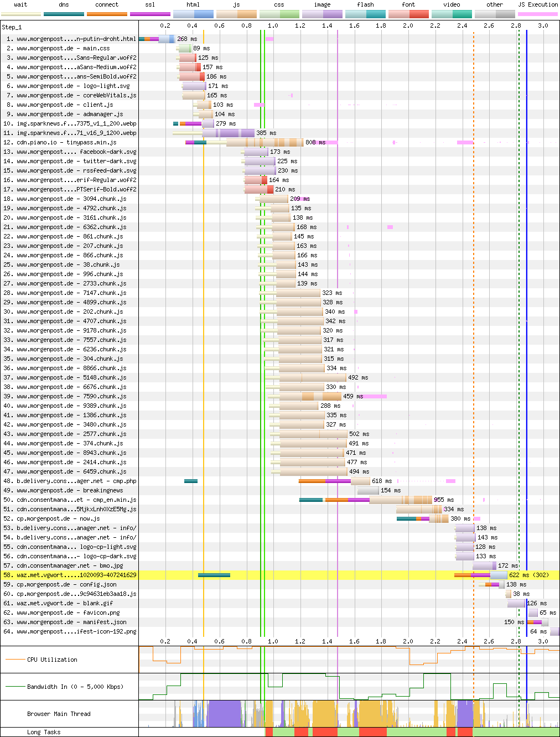The height and width of the screenshot is (737, 560).
Task: Click the teal dns legend swatch
Action: [64, 14]
